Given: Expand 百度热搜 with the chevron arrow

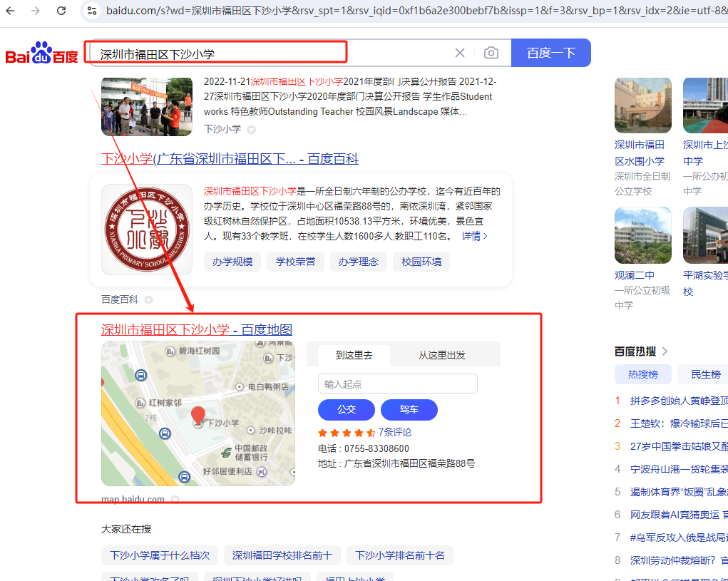Looking at the screenshot, I should (x=665, y=351).
